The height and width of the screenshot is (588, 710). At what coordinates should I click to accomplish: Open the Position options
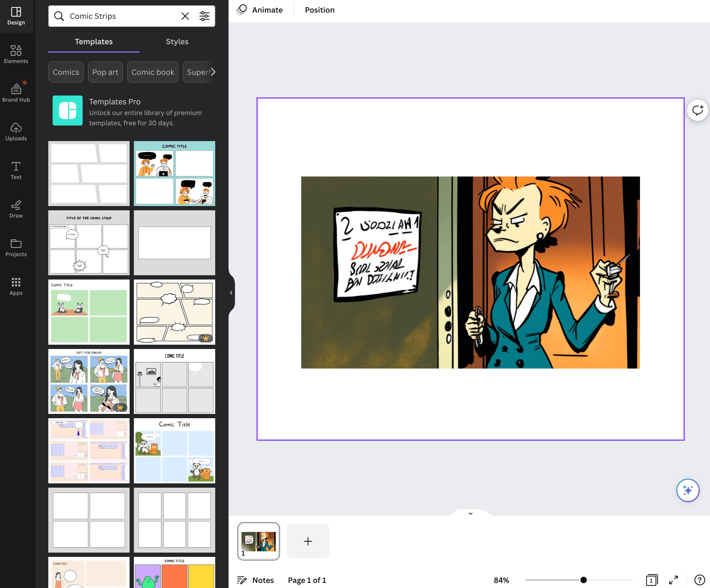click(x=320, y=10)
